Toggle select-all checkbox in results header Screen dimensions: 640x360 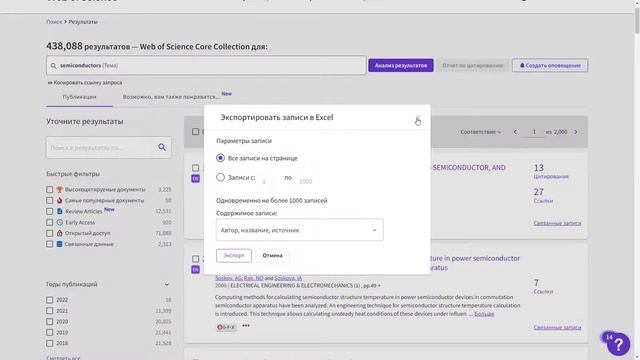click(196, 131)
